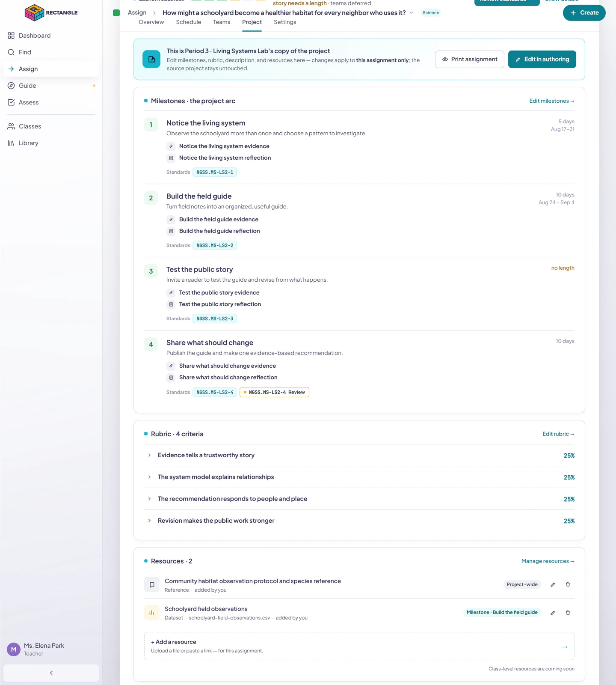Image resolution: width=616 pixels, height=685 pixels.
Task: Open the Classes page
Action: [51, 126]
